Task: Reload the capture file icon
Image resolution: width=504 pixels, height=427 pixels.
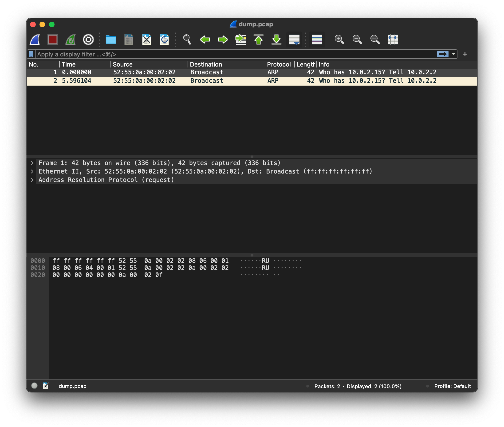Action: point(164,40)
